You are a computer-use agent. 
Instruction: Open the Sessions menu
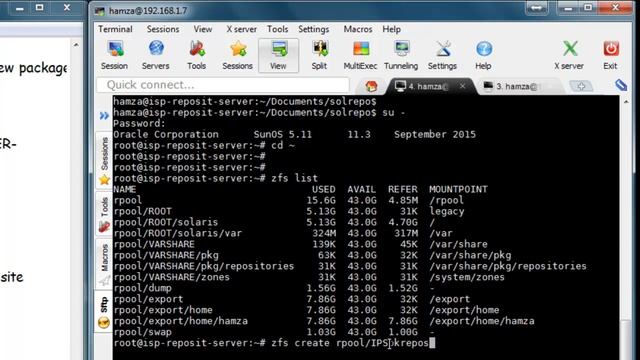click(163, 29)
